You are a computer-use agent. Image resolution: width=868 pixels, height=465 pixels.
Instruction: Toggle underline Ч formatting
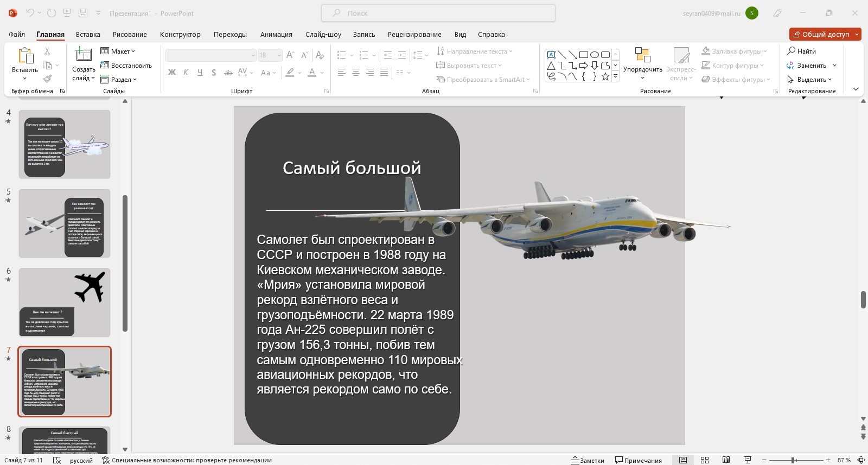(x=200, y=72)
